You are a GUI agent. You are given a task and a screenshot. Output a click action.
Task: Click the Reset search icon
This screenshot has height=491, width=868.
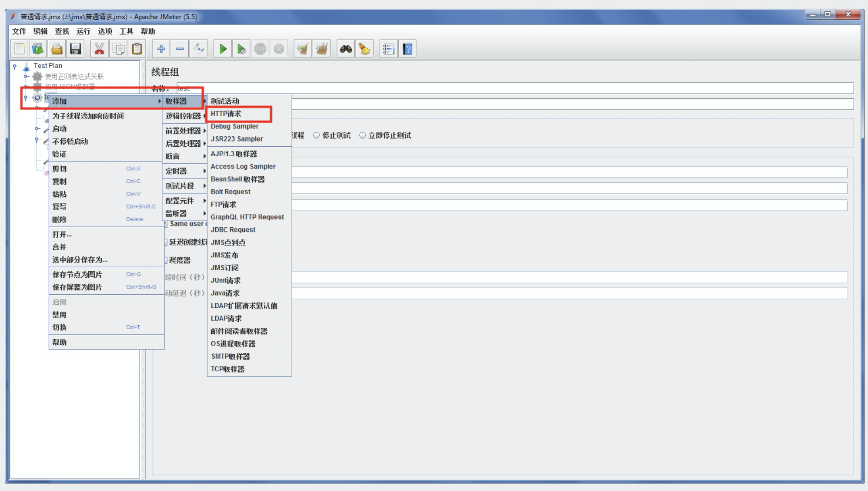(x=364, y=49)
